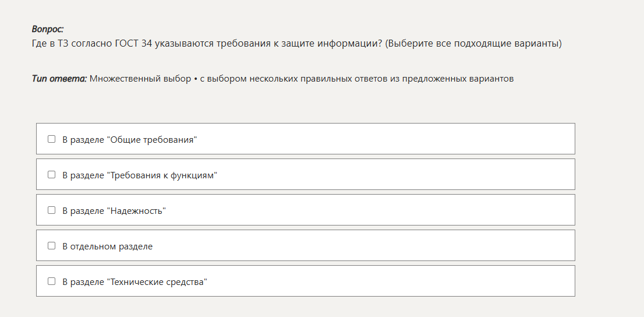Image resolution: width=644 pixels, height=317 pixels.
Task: Click the label text В разделе "Требования к функциям"
Action: [140, 175]
